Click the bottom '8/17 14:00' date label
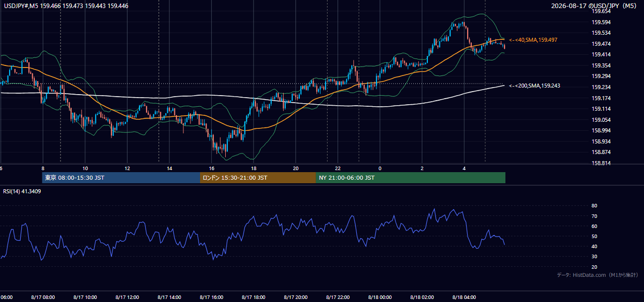Screen dimensions: 644x302 pos(170,297)
